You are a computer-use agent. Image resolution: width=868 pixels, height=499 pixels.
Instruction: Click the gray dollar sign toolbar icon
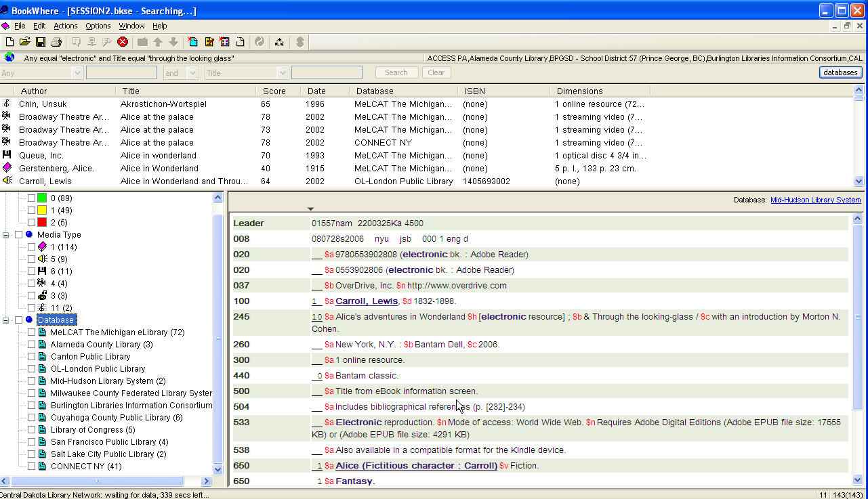299,42
